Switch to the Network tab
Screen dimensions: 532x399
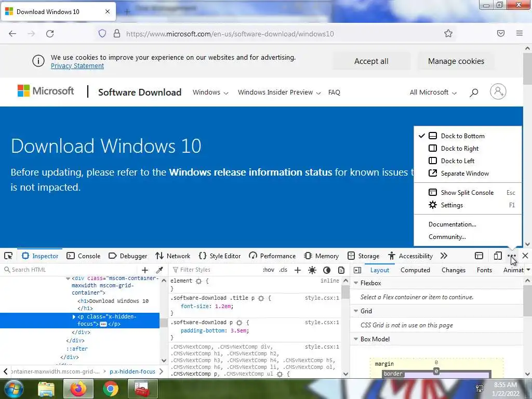coord(172,256)
